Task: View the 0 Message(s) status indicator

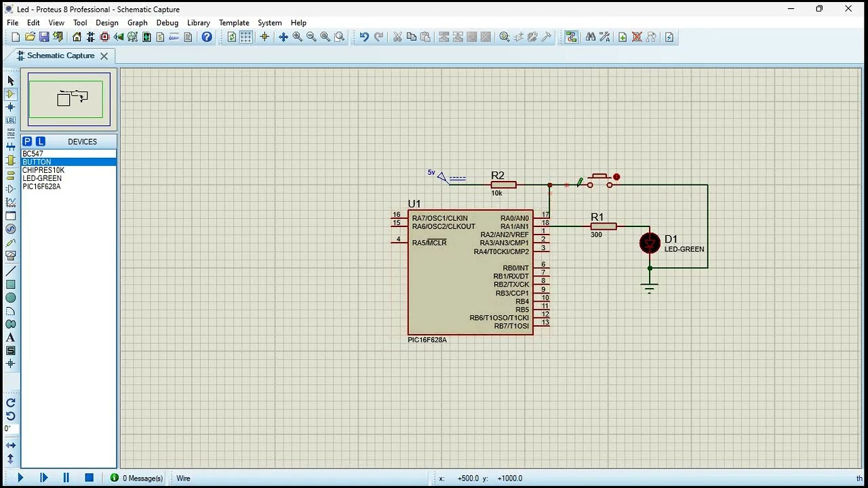Action: 136,478
